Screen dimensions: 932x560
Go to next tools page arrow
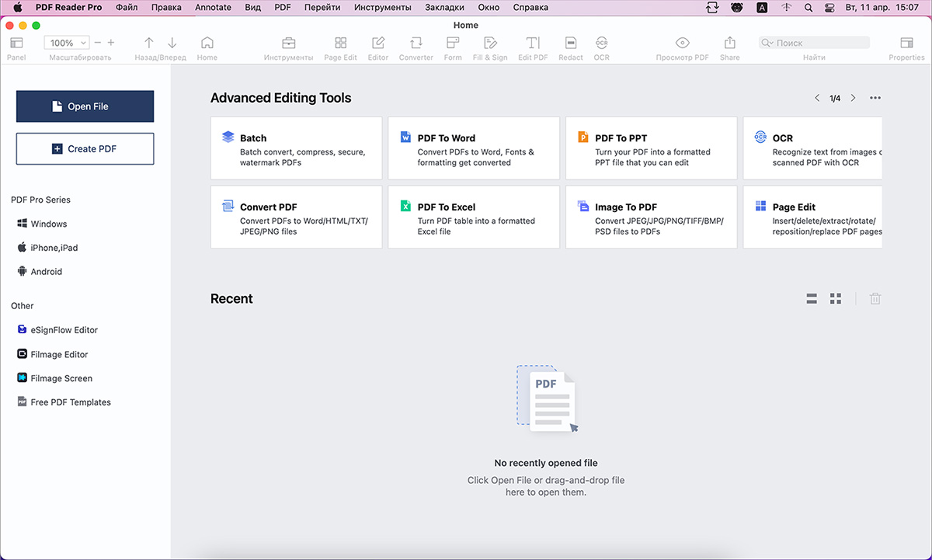(x=853, y=98)
